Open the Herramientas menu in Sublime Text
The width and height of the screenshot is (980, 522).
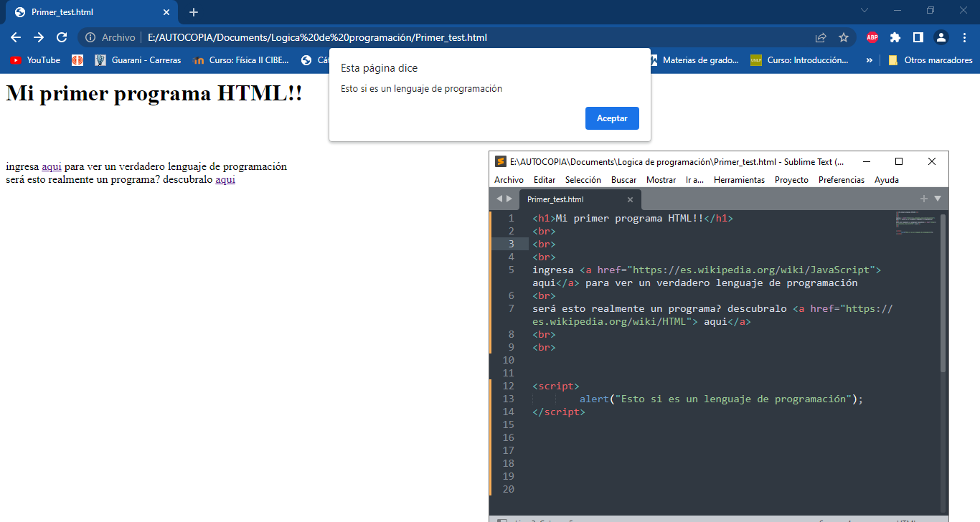coord(739,180)
